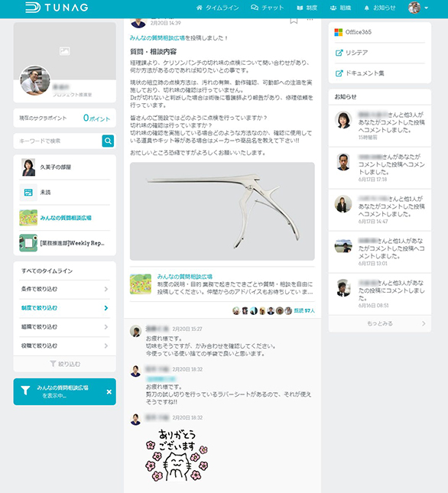Click the みんなの質問相談広場 sidebar thumbnail

pos(28,218)
